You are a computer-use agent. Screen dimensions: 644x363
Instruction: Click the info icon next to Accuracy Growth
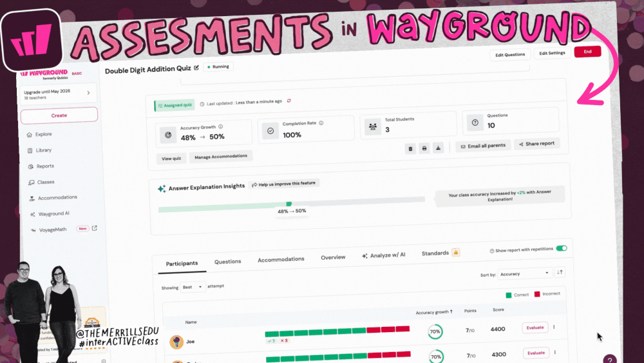pos(220,126)
